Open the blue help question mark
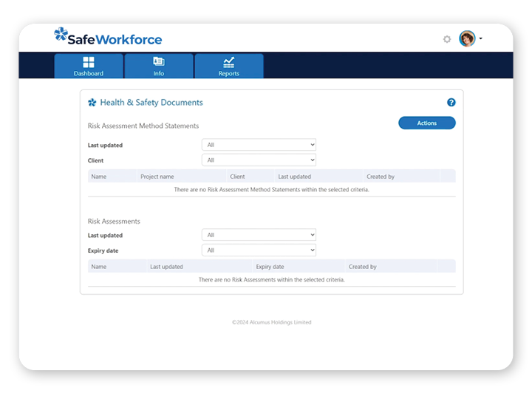Image resolution: width=532 pixels, height=399 pixels. pyautogui.click(x=451, y=103)
